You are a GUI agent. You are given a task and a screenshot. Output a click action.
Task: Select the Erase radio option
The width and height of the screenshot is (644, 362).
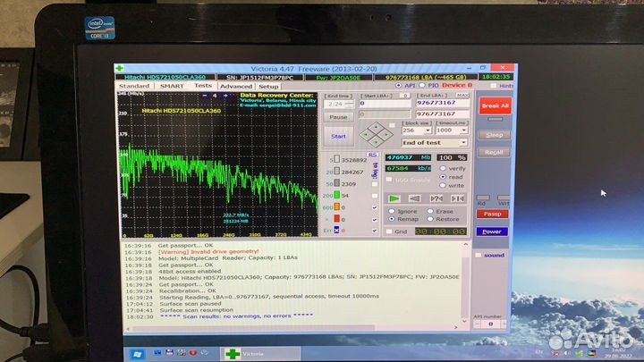coord(430,211)
